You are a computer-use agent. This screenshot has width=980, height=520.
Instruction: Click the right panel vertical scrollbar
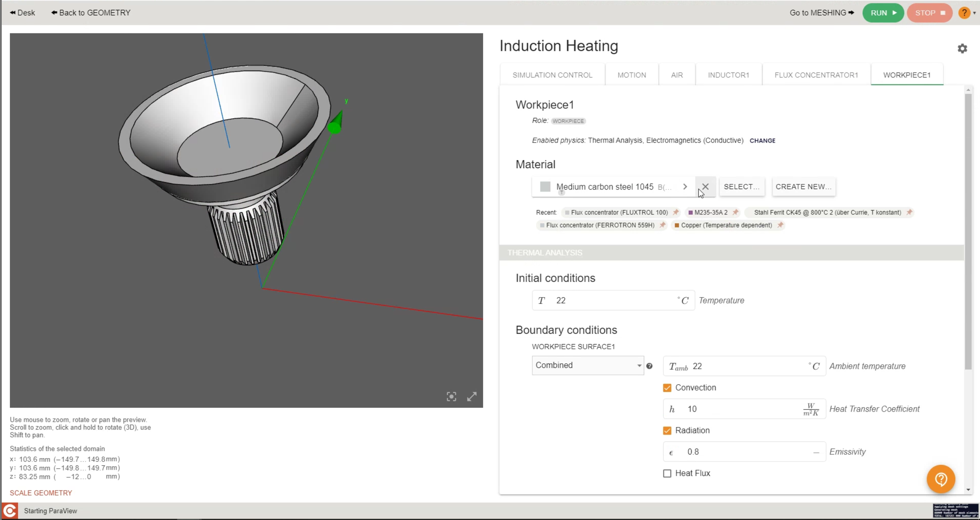tap(968, 231)
